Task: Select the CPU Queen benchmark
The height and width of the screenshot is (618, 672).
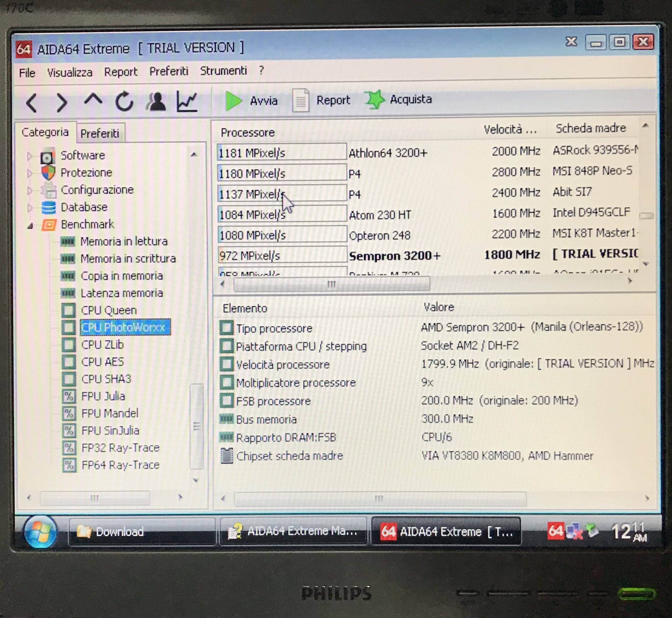Action: click(x=109, y=310)
